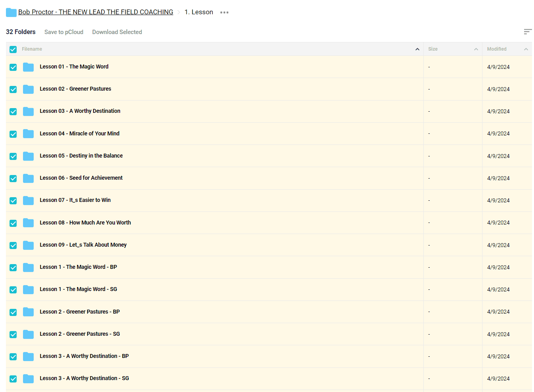This screenshot has height=392, width=534.
Task: Open folder Lesson 03 - A Worthy Destination
Action: [80, 111]
